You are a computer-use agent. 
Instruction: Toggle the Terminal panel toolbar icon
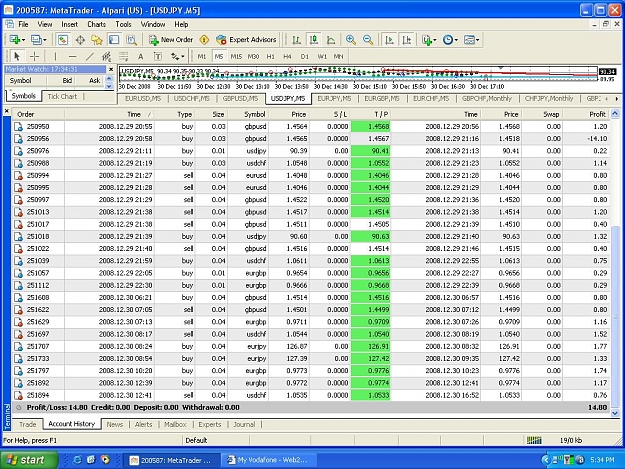coord(114,39)
